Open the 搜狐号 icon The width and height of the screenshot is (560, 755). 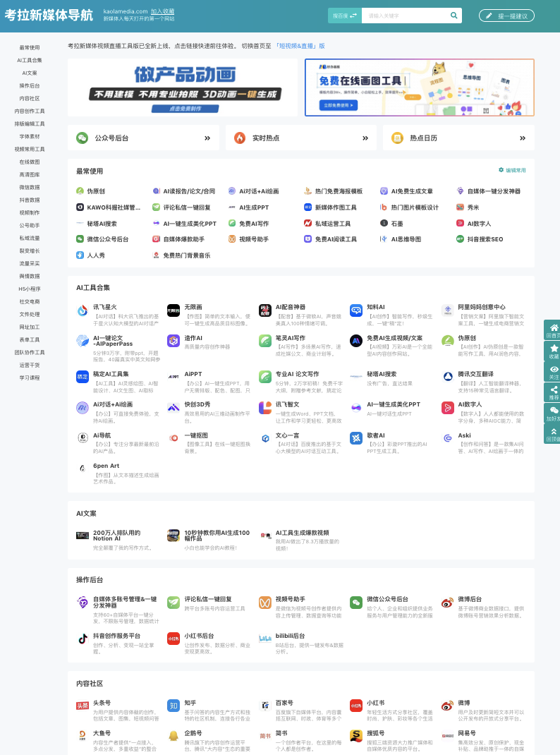tap(356, 736)
